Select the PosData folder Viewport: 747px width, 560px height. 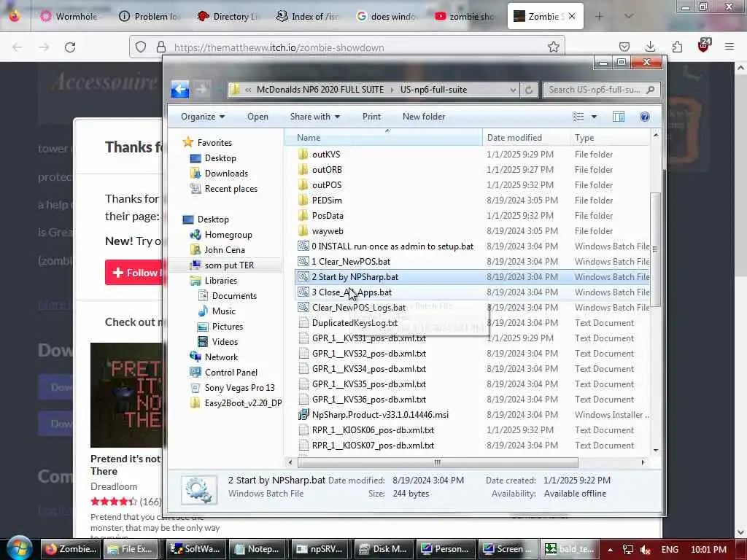(x=328, y=216)
